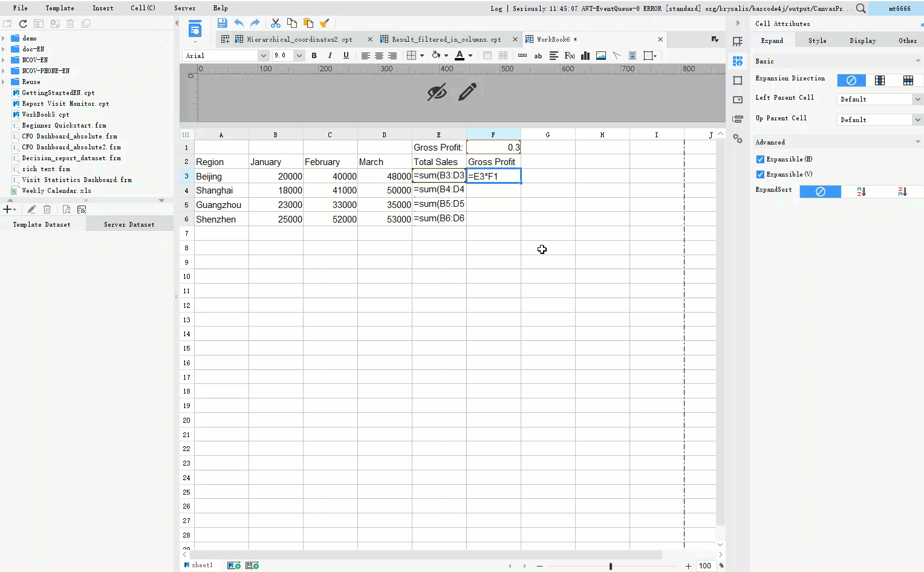Screen dimensions: 924x572
Task: Add a new dataset with the plus button
Action: point(7,209)
